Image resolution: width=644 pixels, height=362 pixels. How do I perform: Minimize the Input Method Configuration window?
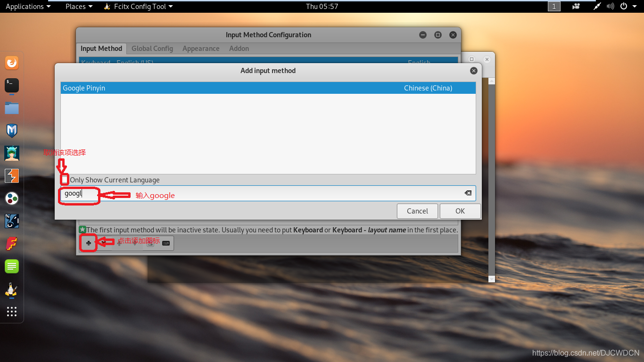[423, 35]
